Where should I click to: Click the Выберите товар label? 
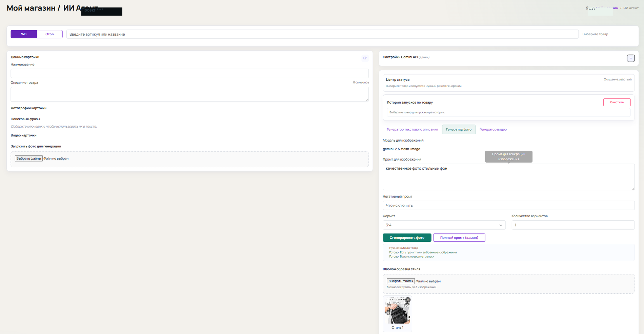click(595, 34)
